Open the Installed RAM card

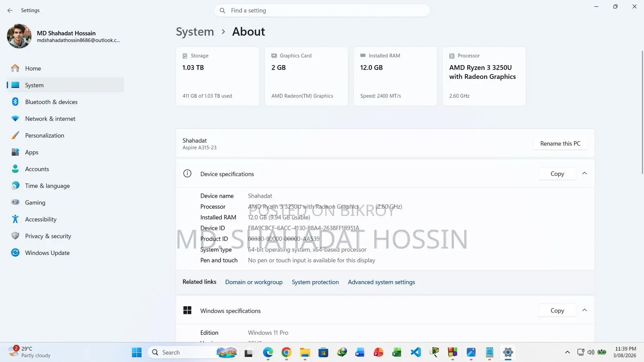(395, 76)
